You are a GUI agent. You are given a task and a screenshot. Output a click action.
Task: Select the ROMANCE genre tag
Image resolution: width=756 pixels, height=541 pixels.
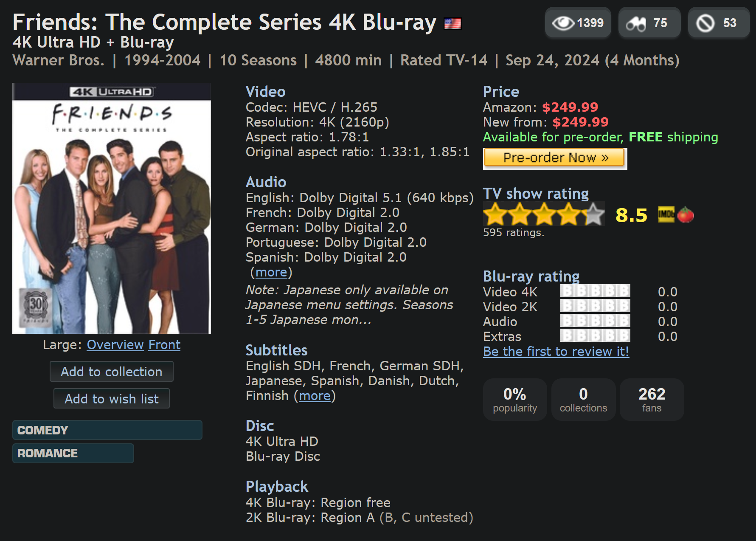coord(73,453)
